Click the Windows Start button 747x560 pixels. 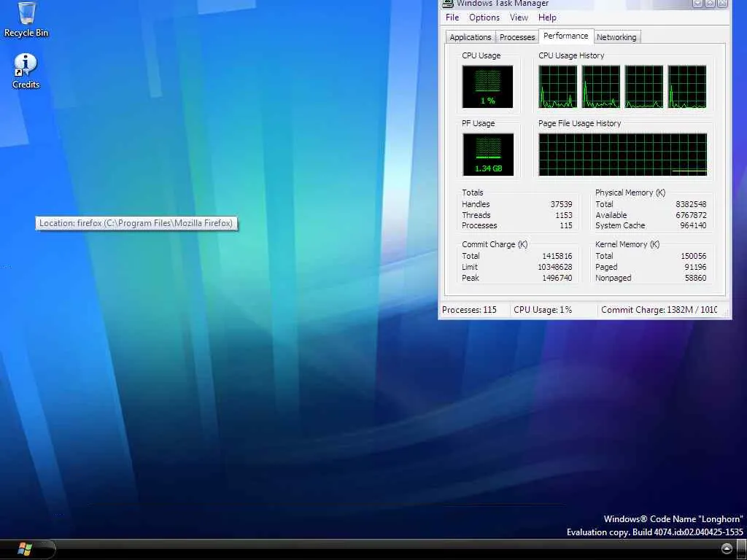pos(25,549)
